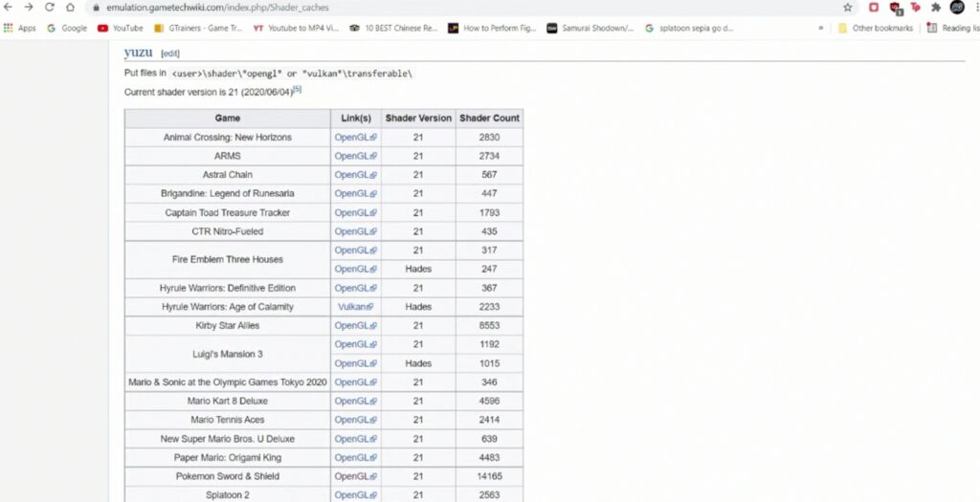This screenshot has width=980, height=502.
Task: Open 10 BEST Chinese Re... bookmark
Action: pos(393,28)
